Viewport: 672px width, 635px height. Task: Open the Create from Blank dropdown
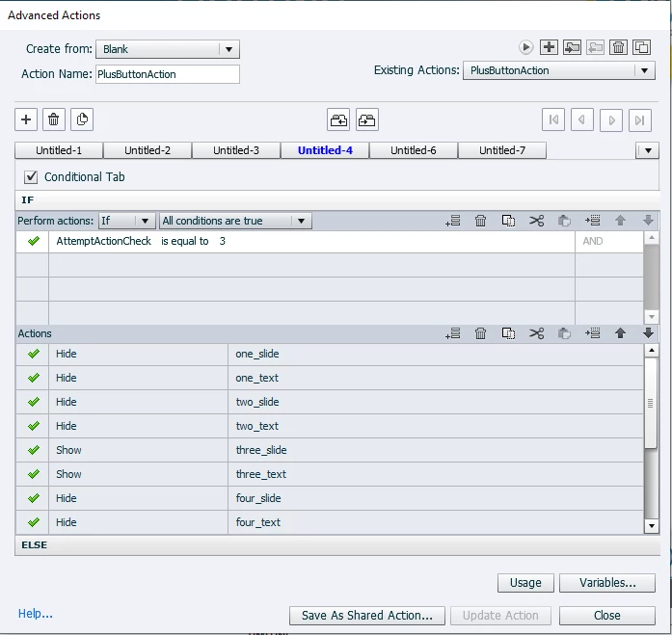(168, 49)
